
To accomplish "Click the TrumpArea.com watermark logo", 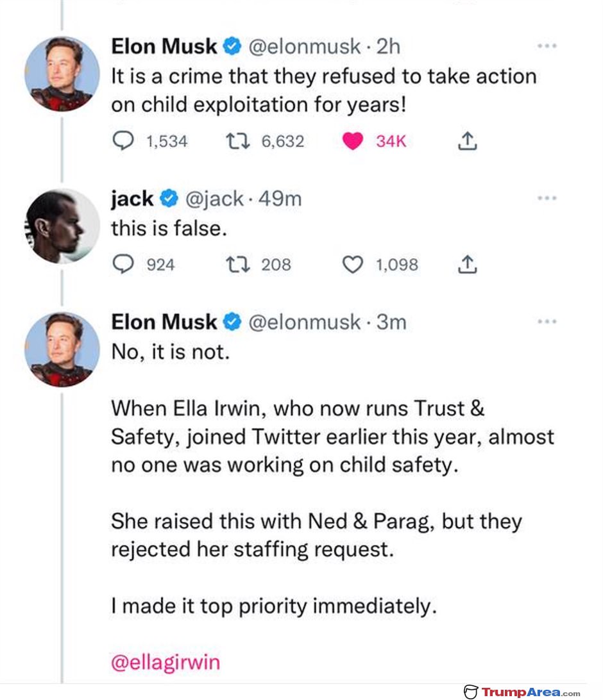I will tap(522, 692).
